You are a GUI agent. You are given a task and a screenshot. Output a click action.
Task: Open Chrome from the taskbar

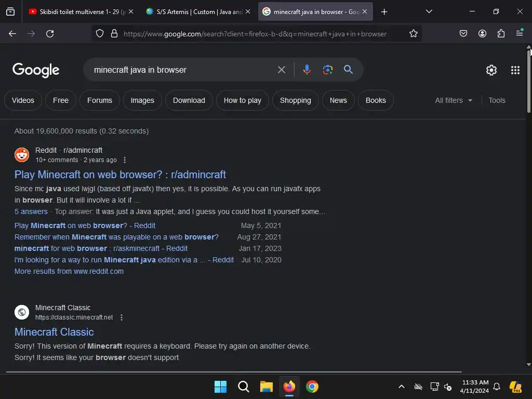[x=312, y=387]
